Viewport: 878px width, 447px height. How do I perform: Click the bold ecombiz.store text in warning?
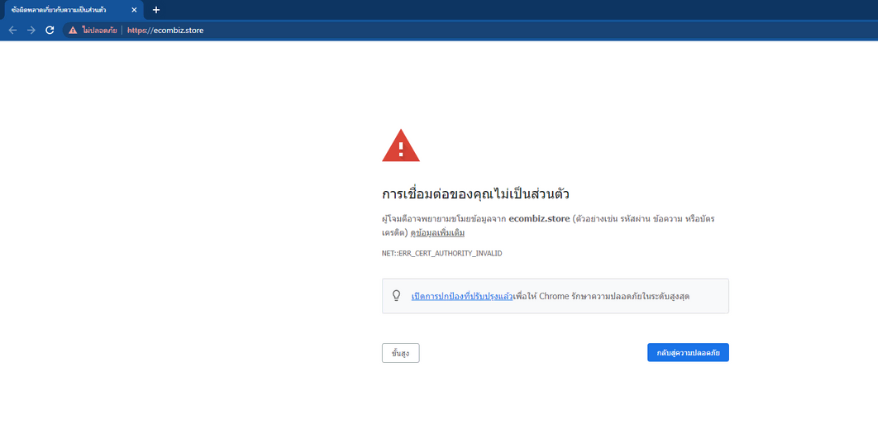coord(539,218)
